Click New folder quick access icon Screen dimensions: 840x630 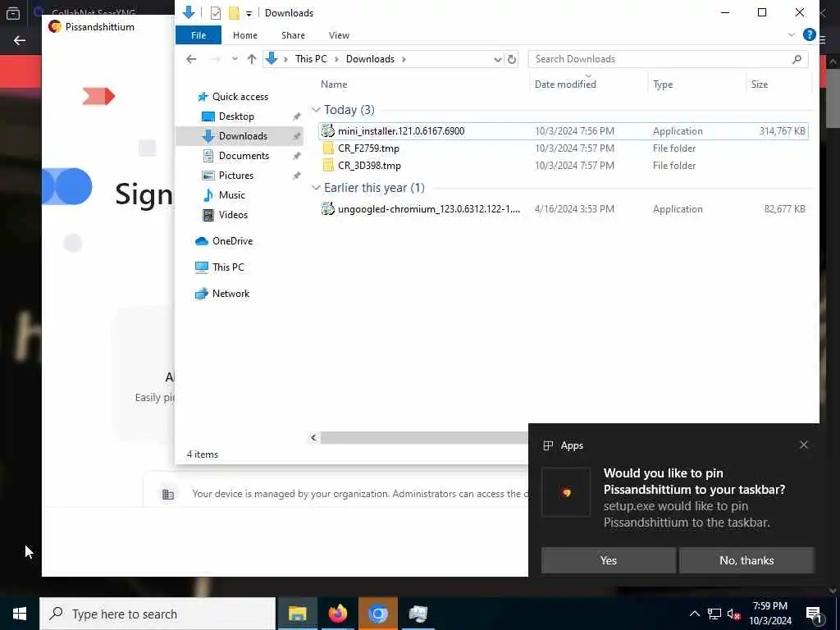234,13
